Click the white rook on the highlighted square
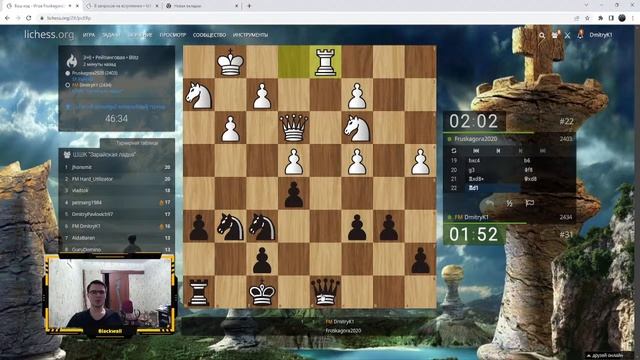The image size is (640, 360). click(325, 62)
